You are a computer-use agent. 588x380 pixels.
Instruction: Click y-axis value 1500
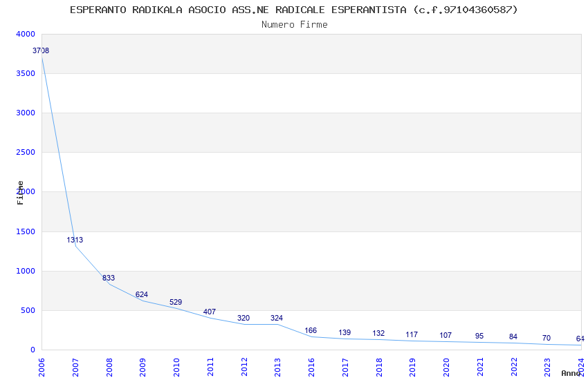point(26,231)
